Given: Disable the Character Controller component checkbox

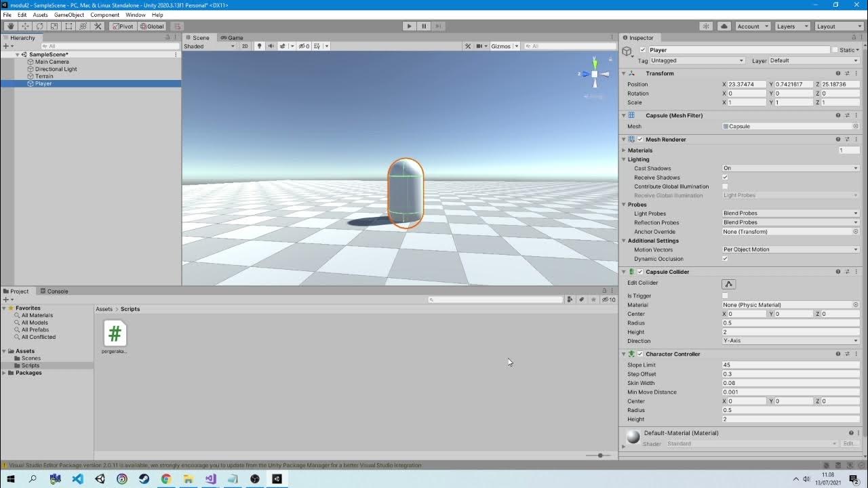Looking at the screenshot, I should pos(639,354).
